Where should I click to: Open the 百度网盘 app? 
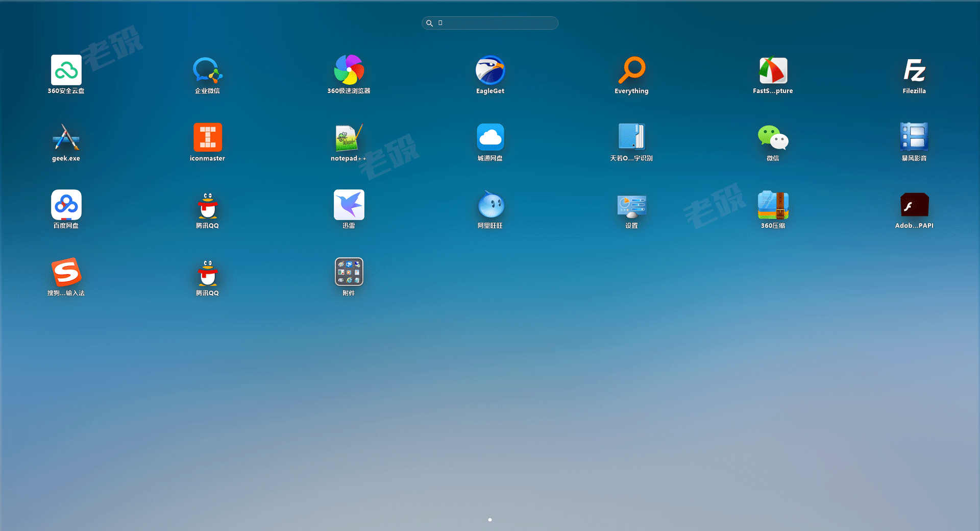point(66,205)
